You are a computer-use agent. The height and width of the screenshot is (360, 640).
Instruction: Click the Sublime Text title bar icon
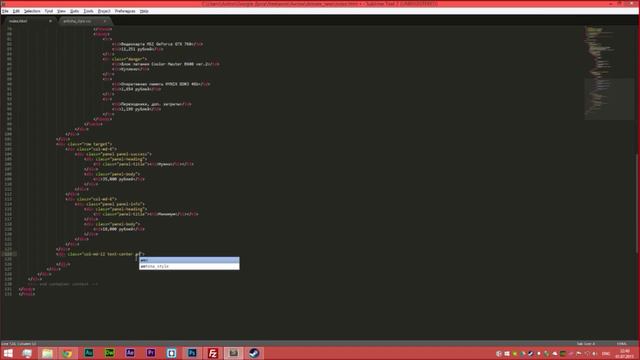point(4,3)
